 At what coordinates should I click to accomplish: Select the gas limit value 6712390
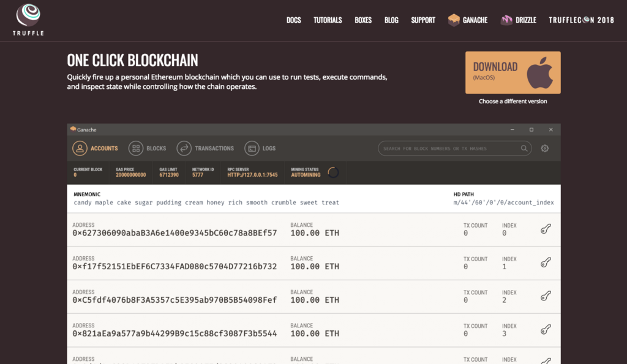click(x=169, y=175)
